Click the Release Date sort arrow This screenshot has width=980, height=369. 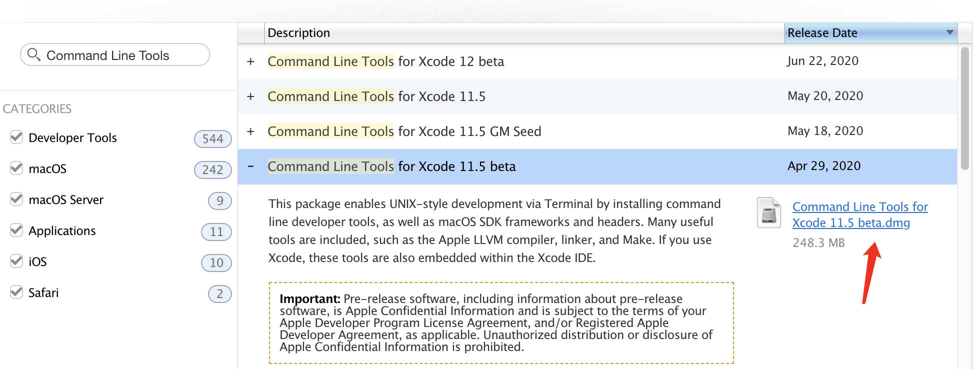pos(949,32)
